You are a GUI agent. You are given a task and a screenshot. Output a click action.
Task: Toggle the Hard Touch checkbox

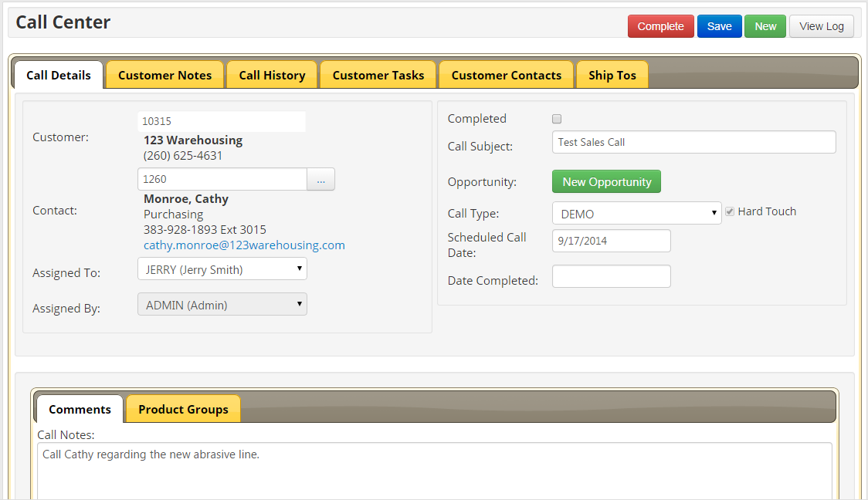pyautogui.click(x=731, y=212)
